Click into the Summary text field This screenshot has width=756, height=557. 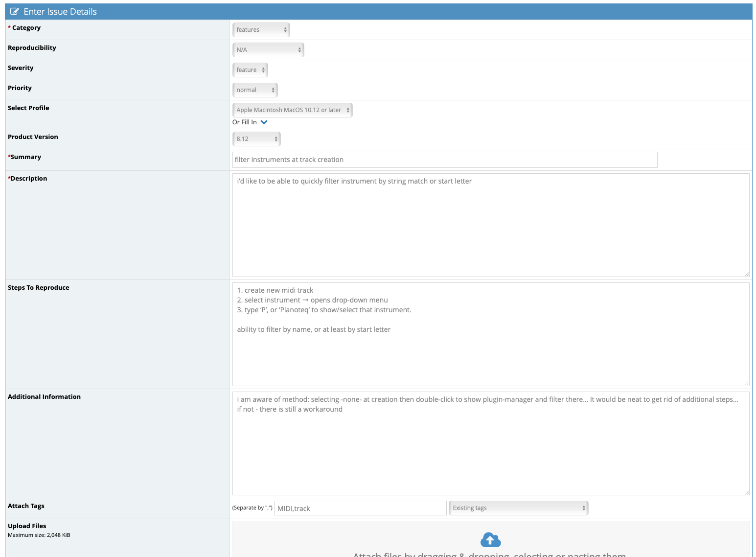click(x=444, y=160)
